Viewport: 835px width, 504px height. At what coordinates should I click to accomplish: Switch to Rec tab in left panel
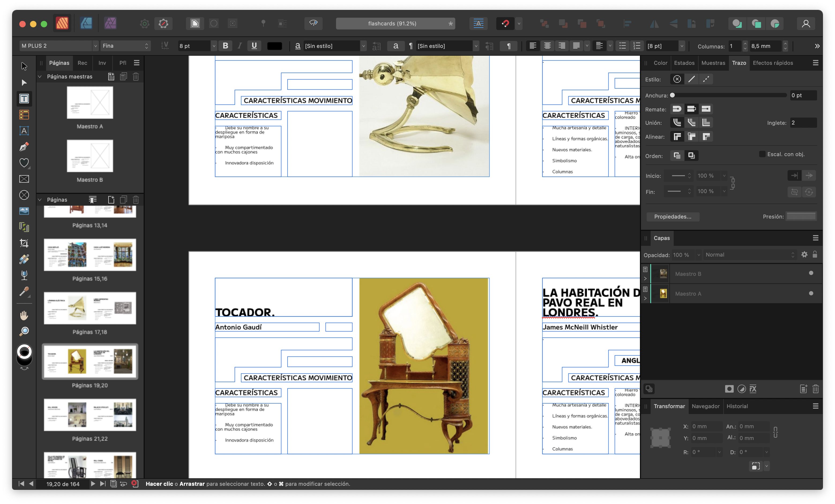82,63
